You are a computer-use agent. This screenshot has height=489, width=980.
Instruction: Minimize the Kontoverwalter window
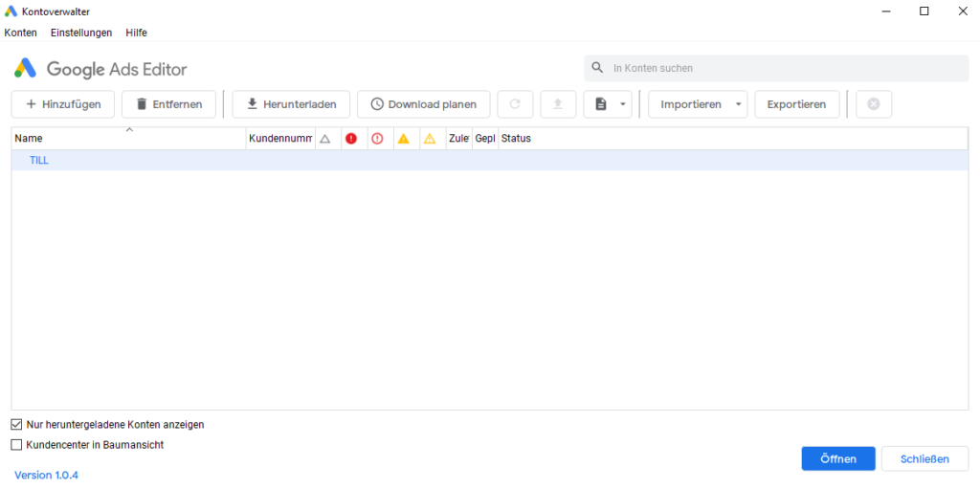coord(886,11)
